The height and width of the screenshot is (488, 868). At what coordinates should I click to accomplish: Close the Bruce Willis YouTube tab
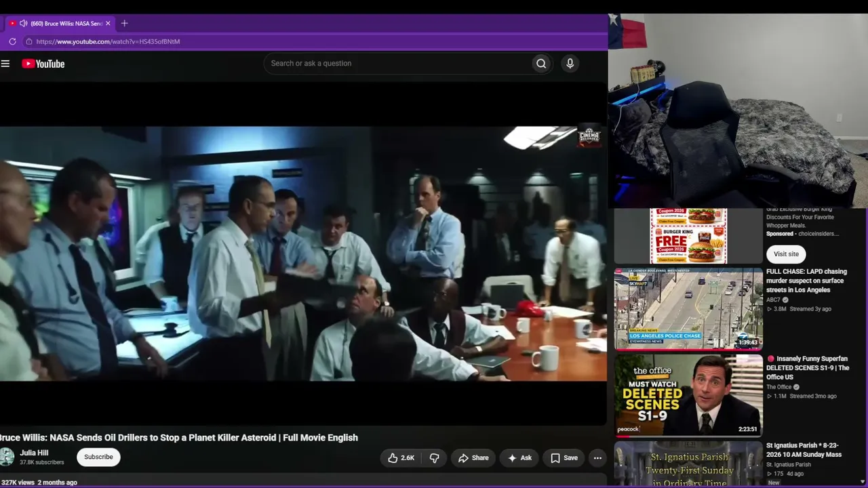pos(108,24)
